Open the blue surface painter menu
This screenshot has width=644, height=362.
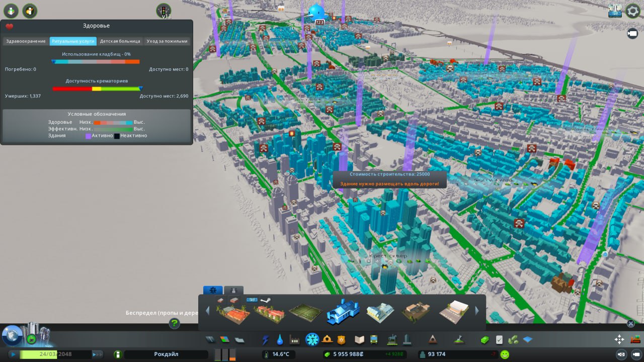point(528,340)
